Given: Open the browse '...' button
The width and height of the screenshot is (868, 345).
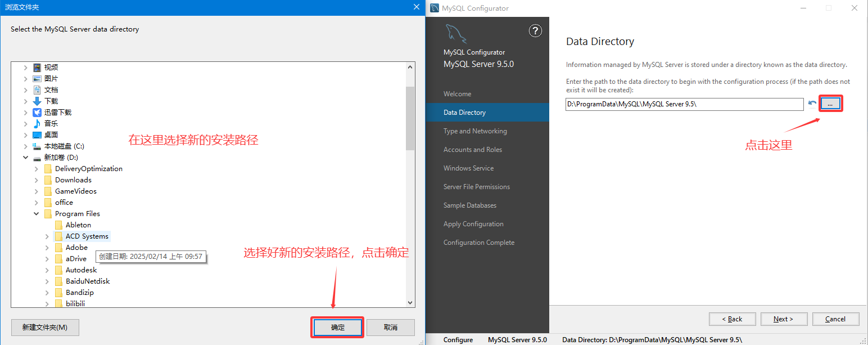Looking at the screenshot, I should point(830,104).
